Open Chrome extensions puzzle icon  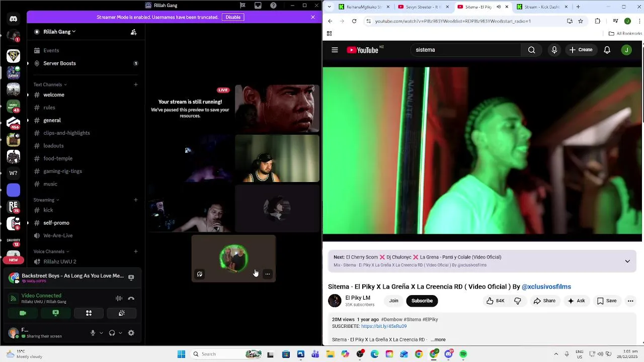(x=598, y=21)
